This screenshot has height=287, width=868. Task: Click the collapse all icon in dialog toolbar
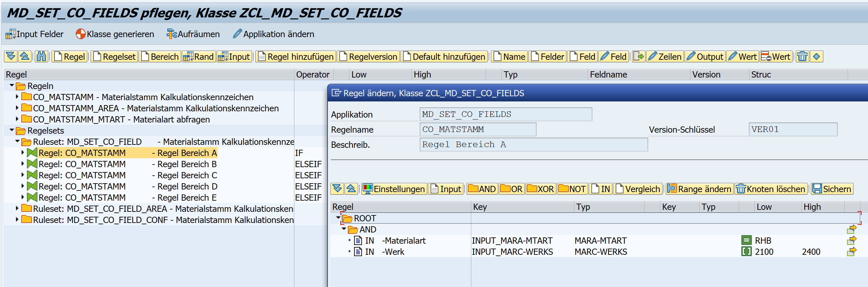pyautogui.click(x=351, y=189)
